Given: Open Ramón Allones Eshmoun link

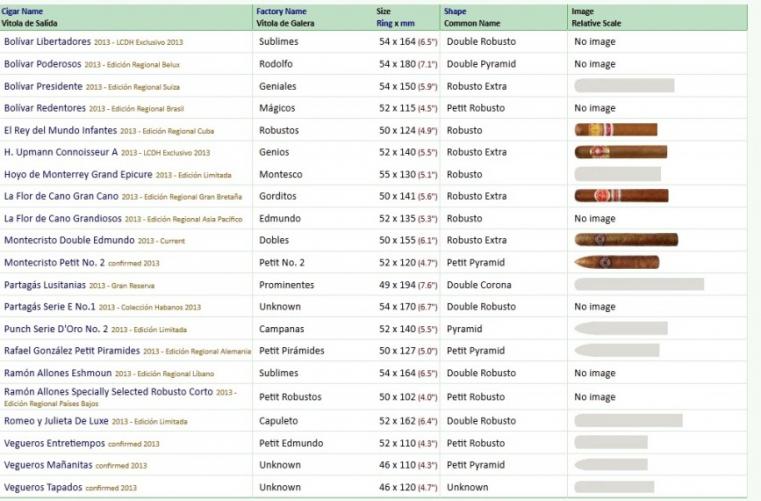Looking at the screenshot, I should pyautogui.click(x=58, y=373).
